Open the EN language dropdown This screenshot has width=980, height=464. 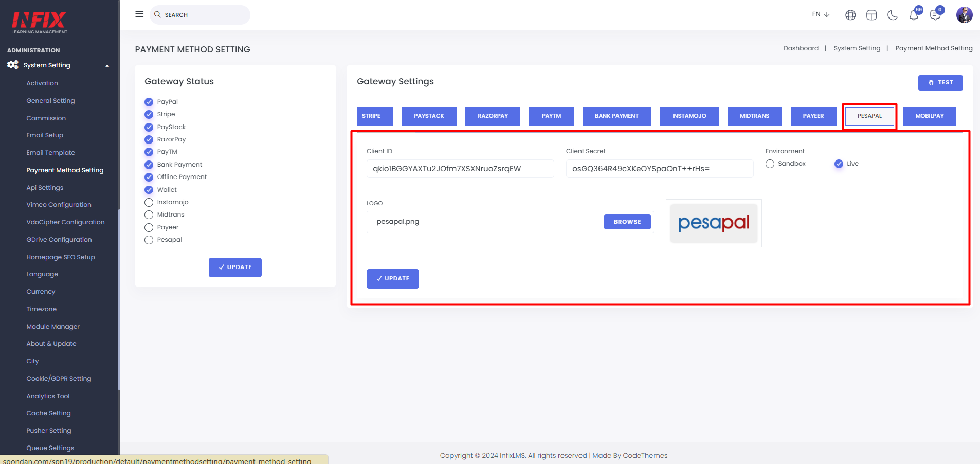coord(821,14)
